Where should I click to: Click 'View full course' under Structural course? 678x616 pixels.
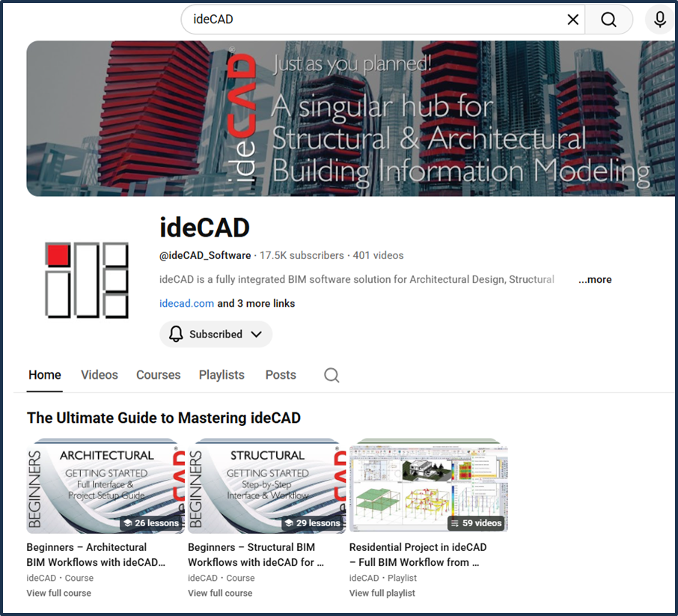(220, 593)
